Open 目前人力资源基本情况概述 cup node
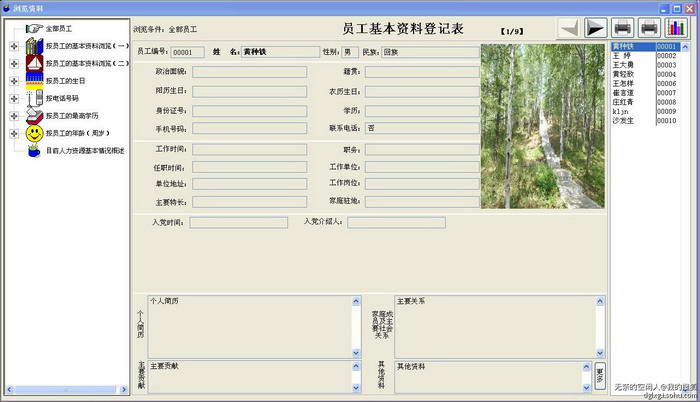This screenshot has width=700, height=402. tap(85, 151)
